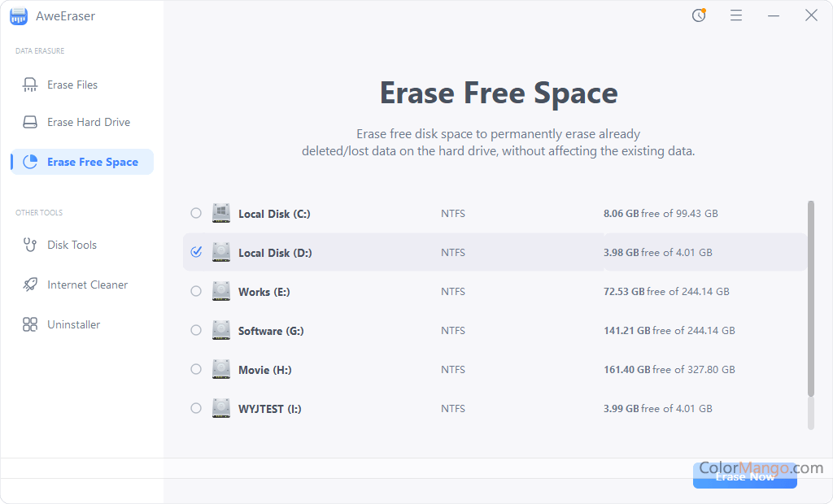This screenshot has width=833, height=504.
Task: Select the Local Disk (C:) radio button
Action: pos(196,213)
